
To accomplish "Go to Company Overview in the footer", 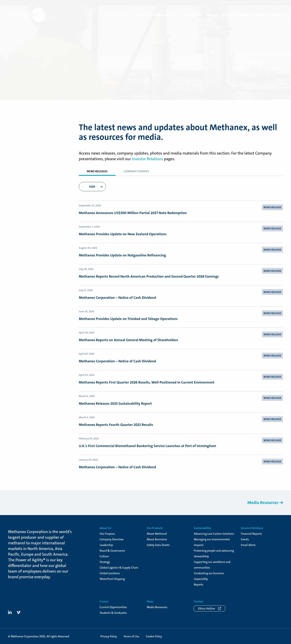I will (111, 539).
